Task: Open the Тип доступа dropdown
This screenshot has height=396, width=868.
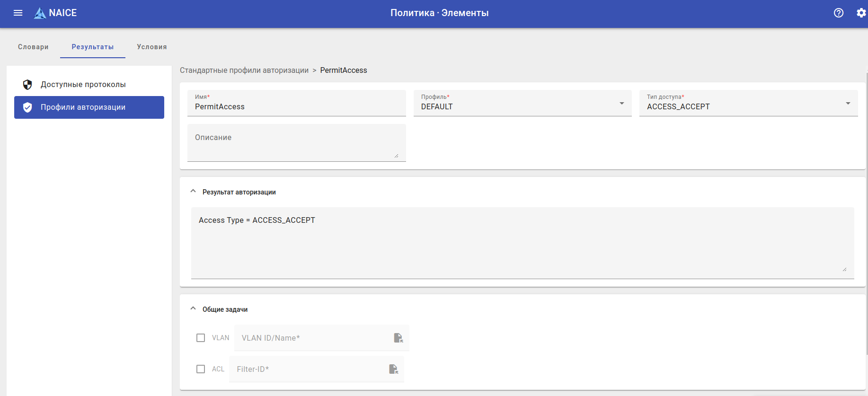Action: [748, 104]
